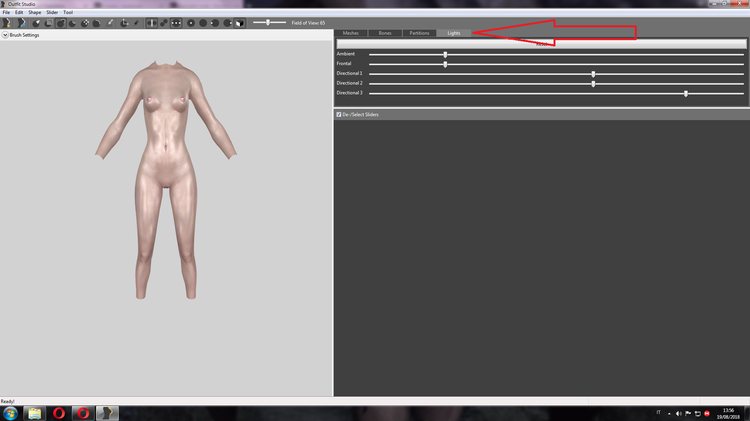750x421 pixels.
Task: Click the New Project icon with star
Action: [x=7, y=22]
